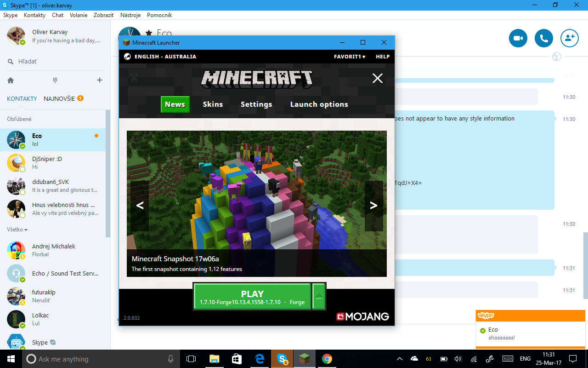Open Google Chrome from the taskbar
Screen dimensions: 588x368
click(x=327, y=359)
